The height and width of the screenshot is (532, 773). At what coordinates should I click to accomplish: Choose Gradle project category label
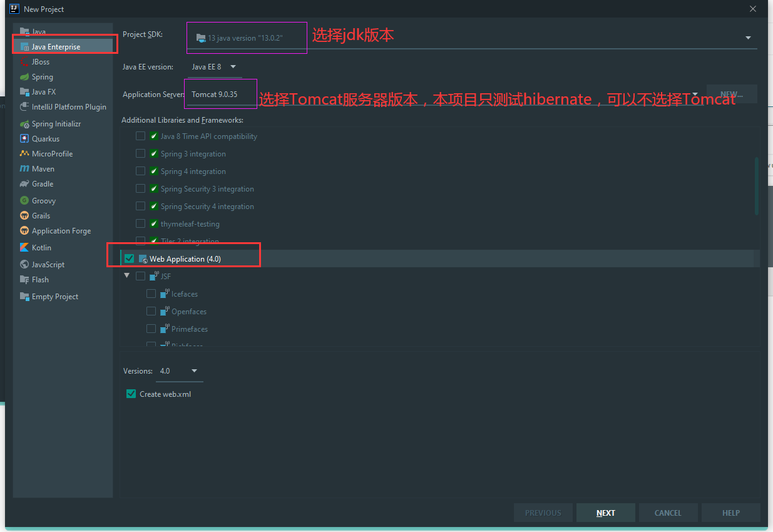[x=43, y=184]
